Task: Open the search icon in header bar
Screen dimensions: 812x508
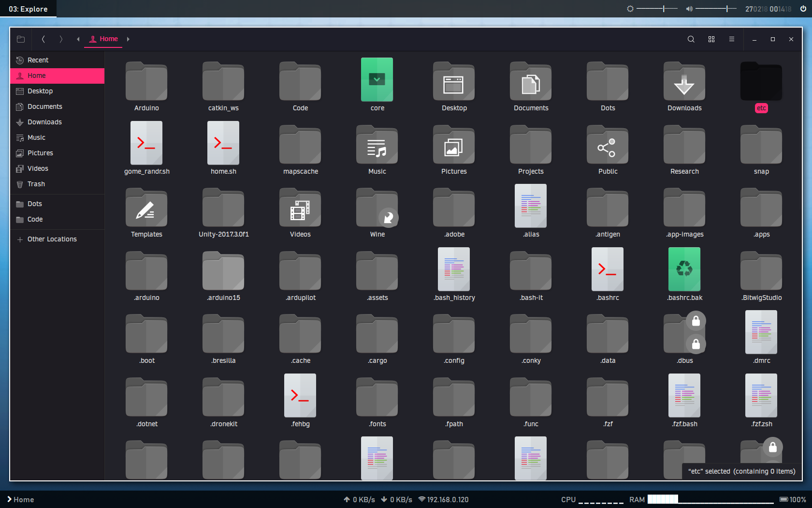Action: point(691,39)
